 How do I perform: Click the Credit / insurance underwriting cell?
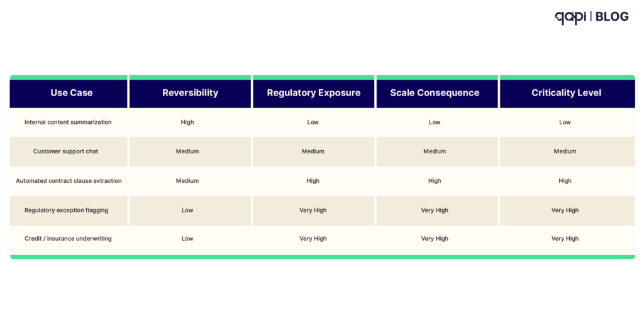click(x=68, y=239)
